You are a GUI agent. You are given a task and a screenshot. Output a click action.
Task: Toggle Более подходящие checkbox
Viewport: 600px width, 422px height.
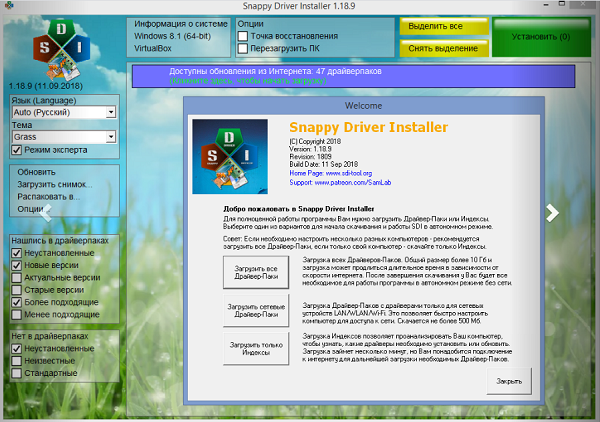pos(16,302)
